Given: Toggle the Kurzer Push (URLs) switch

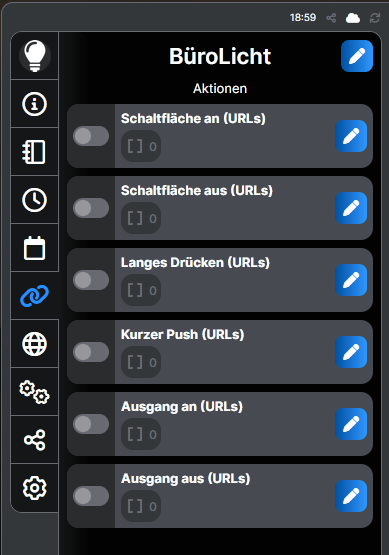Looking at the screenshot, I should point(91,352).
